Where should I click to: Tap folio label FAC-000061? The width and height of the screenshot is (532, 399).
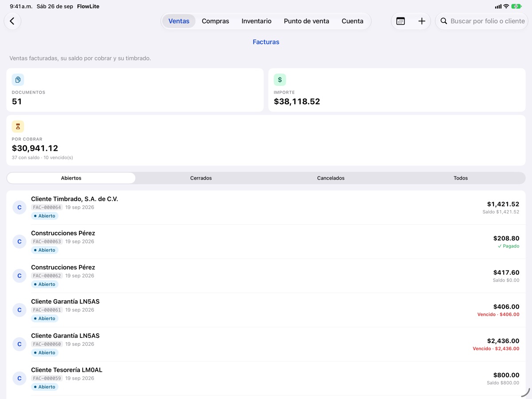point(47,310)
